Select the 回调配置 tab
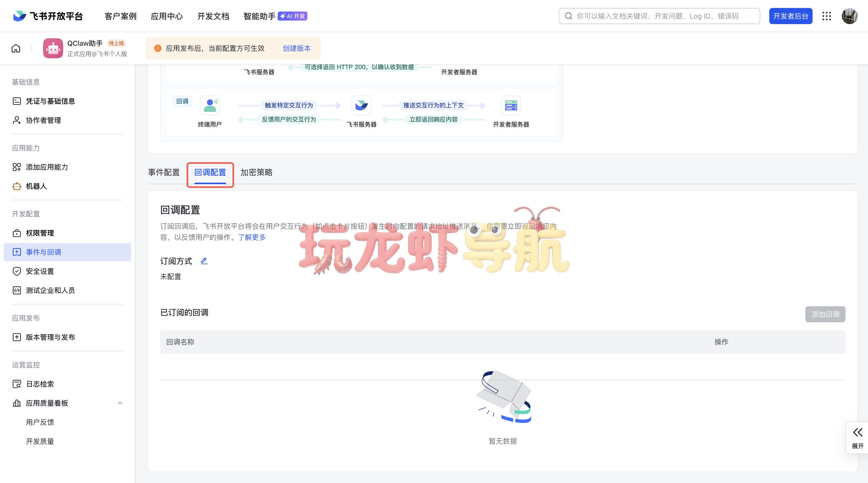Viewport: 868px width, 483px height. (210, 172)
